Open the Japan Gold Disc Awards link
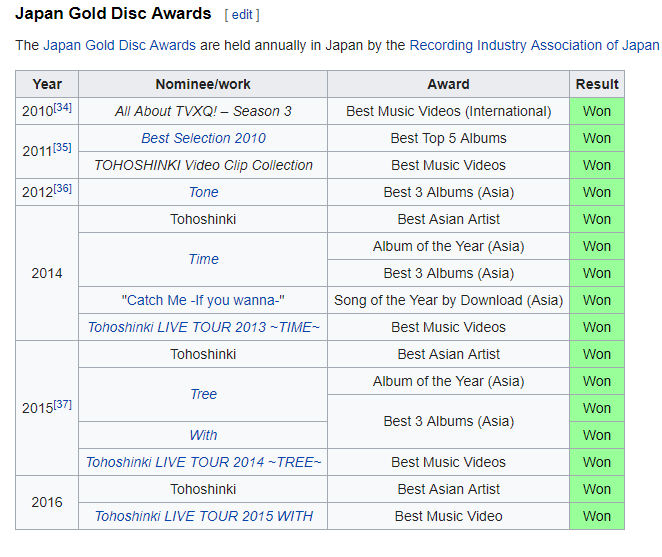 119,45
